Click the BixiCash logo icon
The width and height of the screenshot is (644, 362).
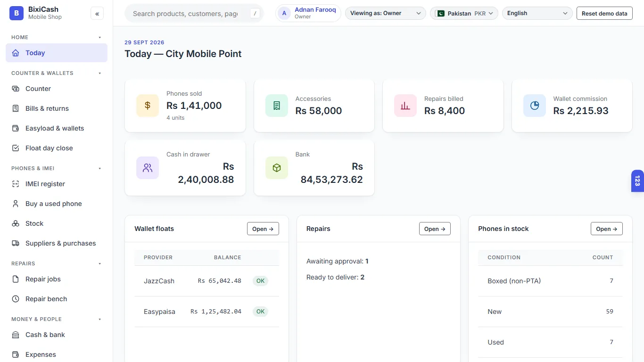coord(17,13)
